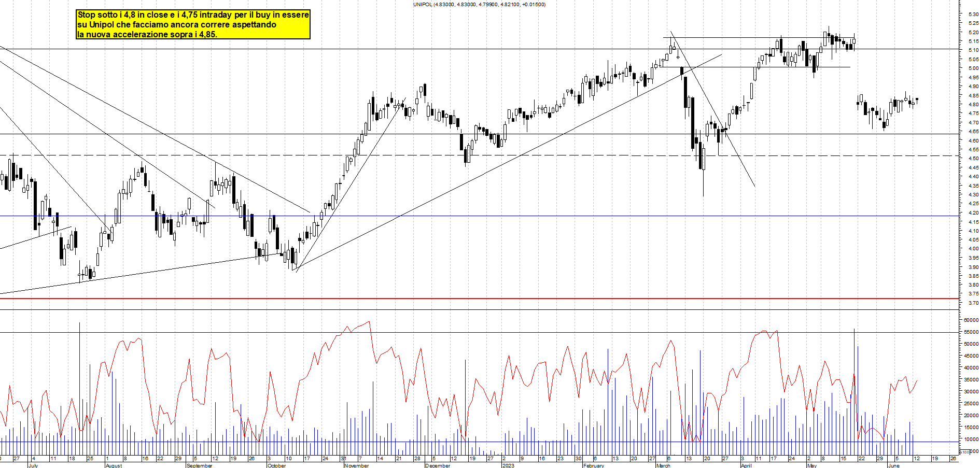This screenshot has width=980, height=468.
Task: Click the 4.00 price axis label
Action: click(x=973, y=249)
